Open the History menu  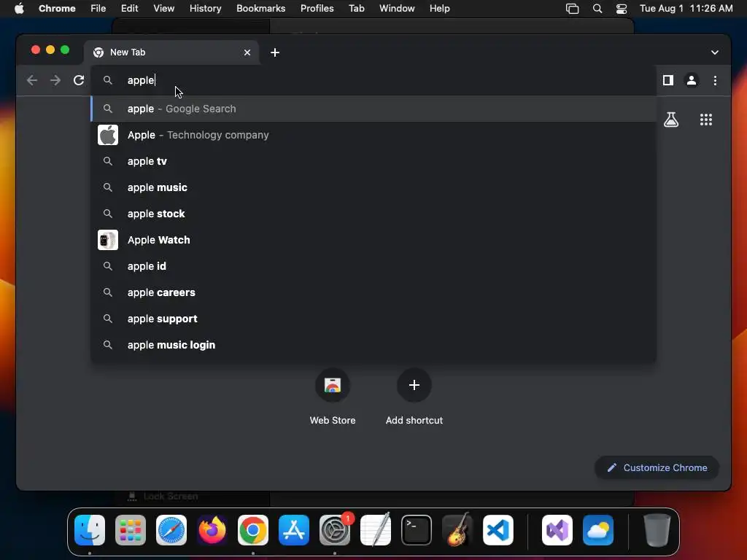205,9
